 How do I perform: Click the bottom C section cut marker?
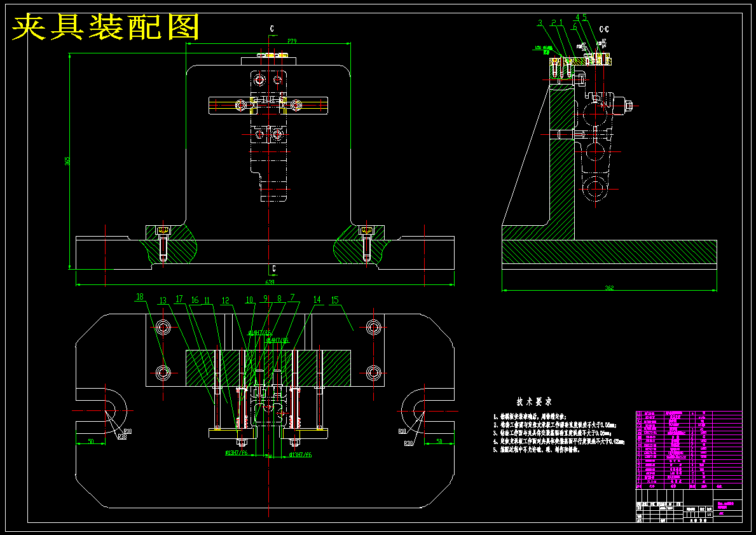point(274,268)
